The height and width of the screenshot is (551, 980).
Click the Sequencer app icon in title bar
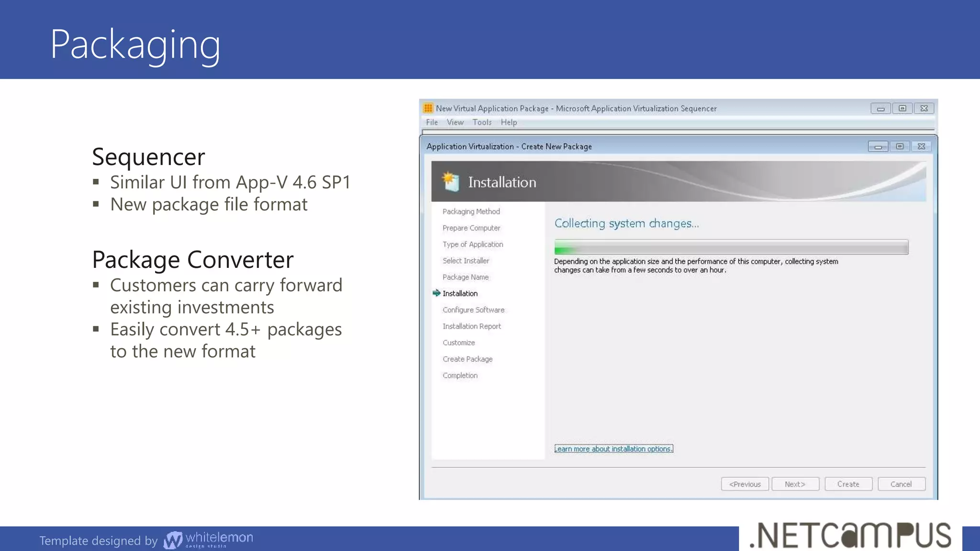[x=428, y=108]
